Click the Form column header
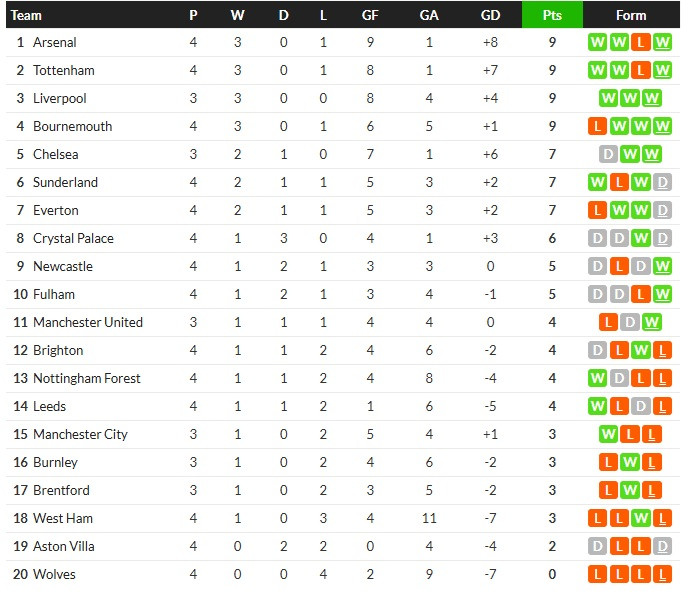 click(631, 15)
